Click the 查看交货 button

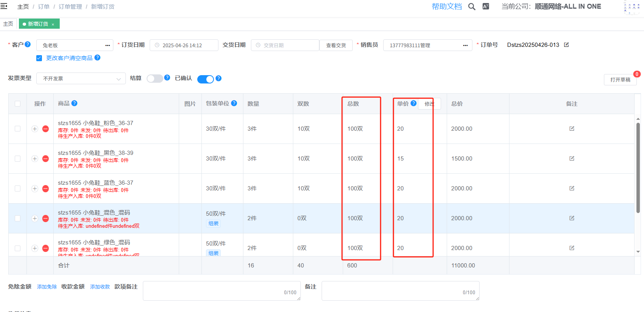click(336, 45)
